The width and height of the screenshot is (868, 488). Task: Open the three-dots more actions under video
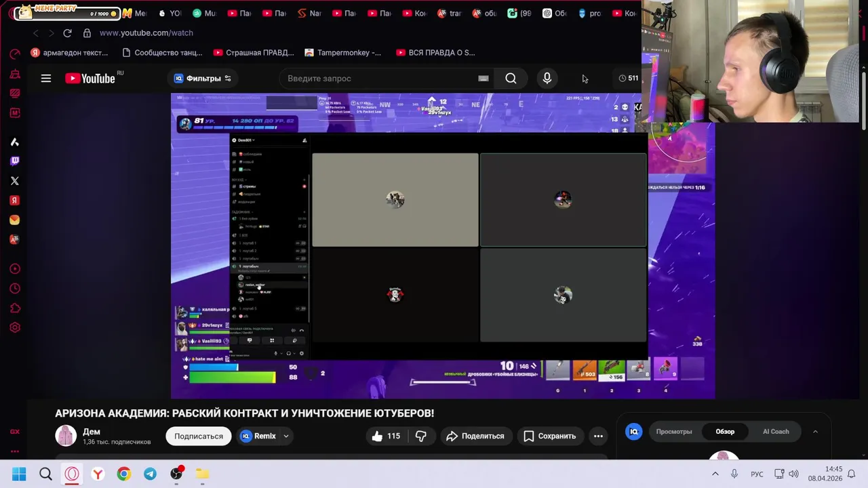[x=598, y=436]
